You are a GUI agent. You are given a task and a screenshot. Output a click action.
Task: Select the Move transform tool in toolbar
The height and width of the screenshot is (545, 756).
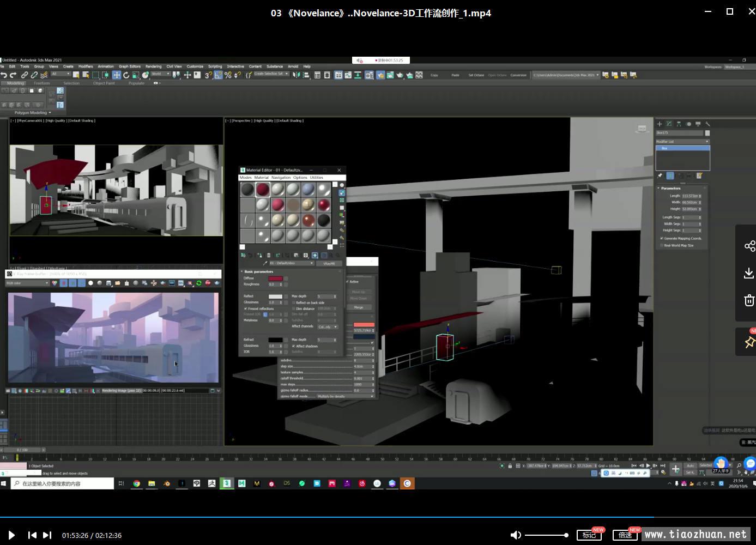117,75
